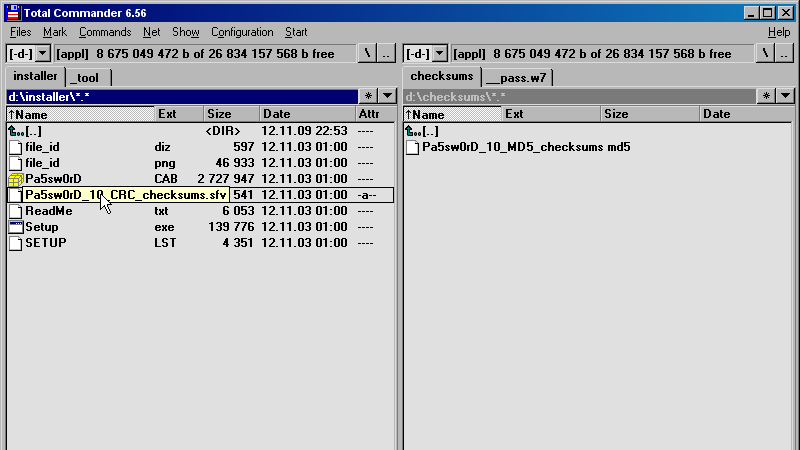Viewport: 800px width, 450px height.
Task: Sort right panel by Date column
Action: pos(746,114)
